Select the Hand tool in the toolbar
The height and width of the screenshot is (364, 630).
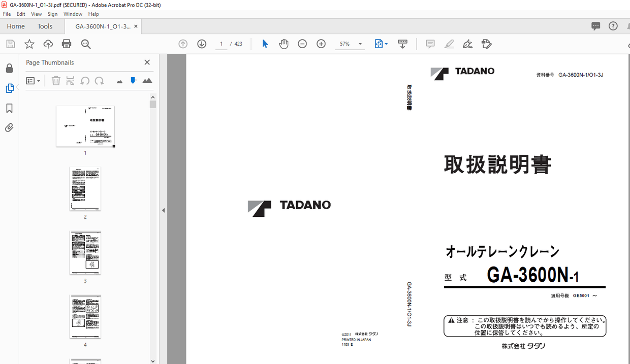[283, 44]
